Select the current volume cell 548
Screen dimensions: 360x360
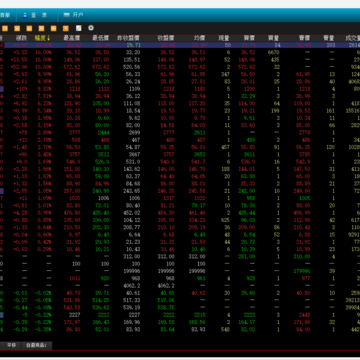[226, 329]
